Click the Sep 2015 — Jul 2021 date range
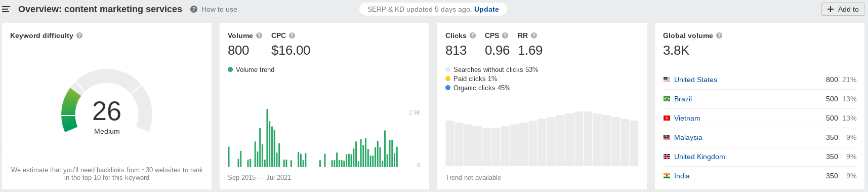Image resolution: width=868 pixels, height=192 pixels. click(259, 177)
